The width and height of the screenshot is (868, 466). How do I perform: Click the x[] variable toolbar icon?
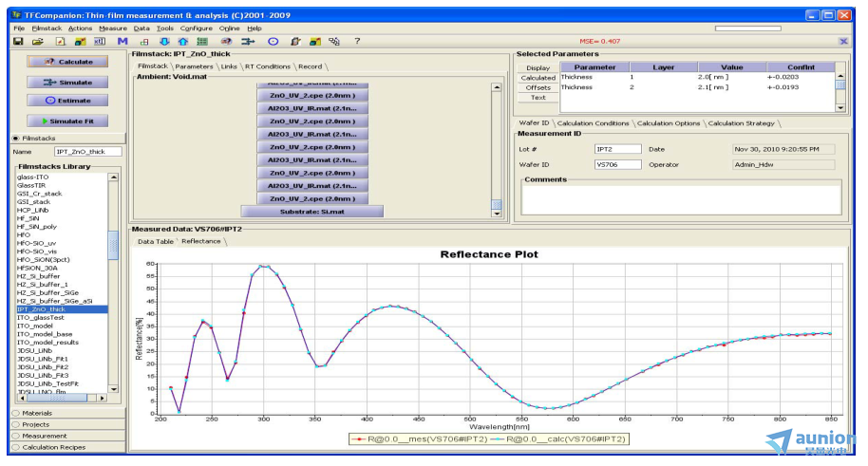coord(100,42)
